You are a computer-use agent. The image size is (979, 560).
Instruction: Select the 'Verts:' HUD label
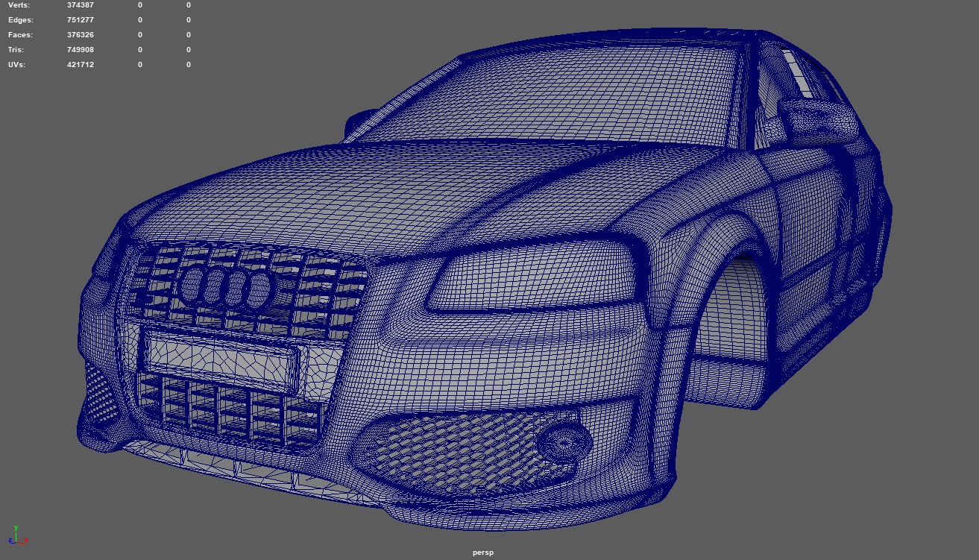[19, 5]
